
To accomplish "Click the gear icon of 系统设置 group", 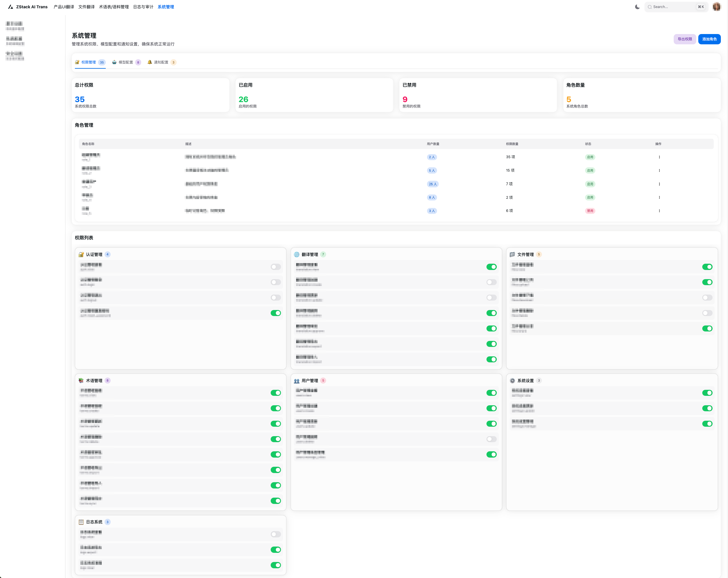I will (512, 380).
